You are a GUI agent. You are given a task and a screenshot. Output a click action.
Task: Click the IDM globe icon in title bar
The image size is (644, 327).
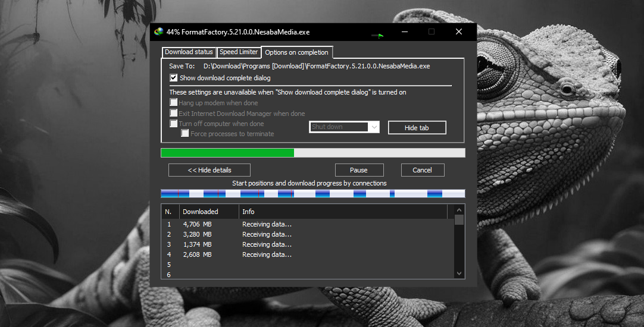point(158,32)
